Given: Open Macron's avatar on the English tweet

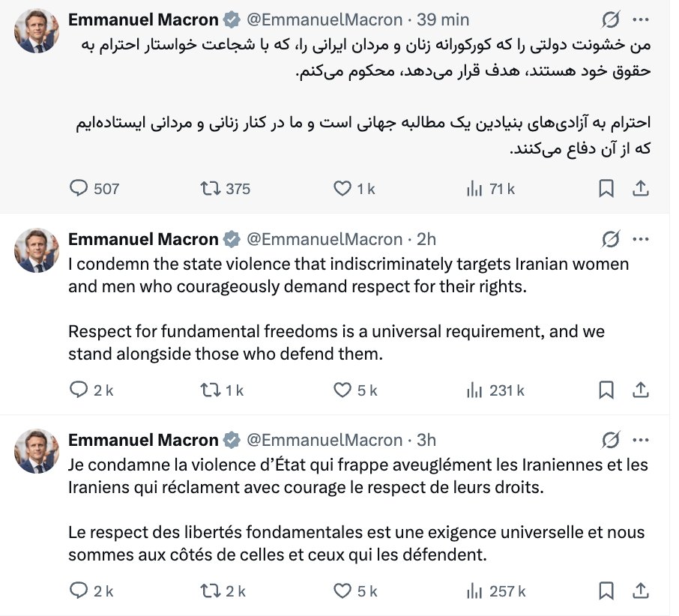Looking at the screenshot, I should (x=37, y=250).
